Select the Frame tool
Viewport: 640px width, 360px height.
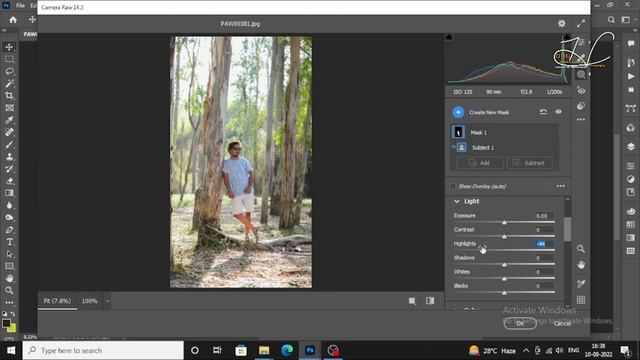pyautogui.click(x=9, y=108)
